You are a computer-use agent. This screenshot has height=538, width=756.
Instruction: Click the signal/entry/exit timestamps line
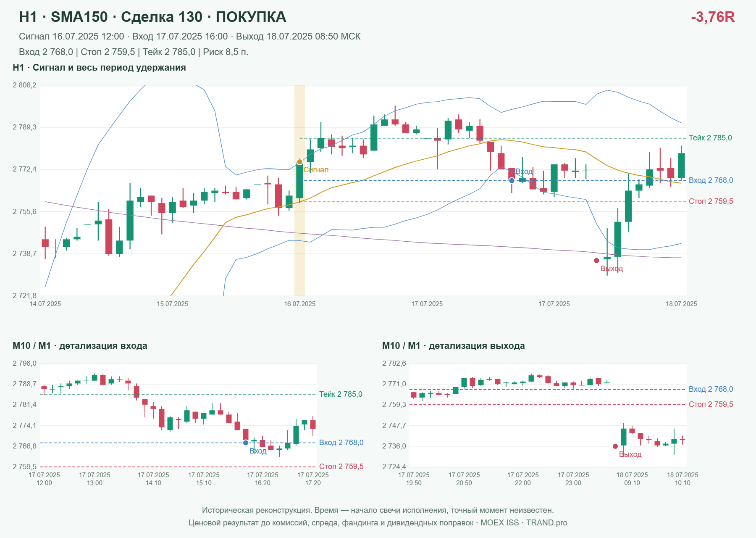[190, 37]
